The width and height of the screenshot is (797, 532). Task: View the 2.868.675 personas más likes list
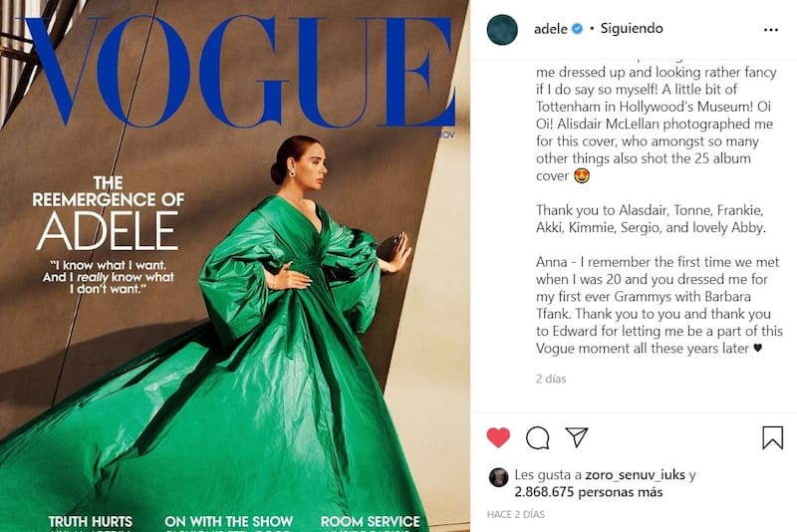pyautogui.click(x=589, y=492)
